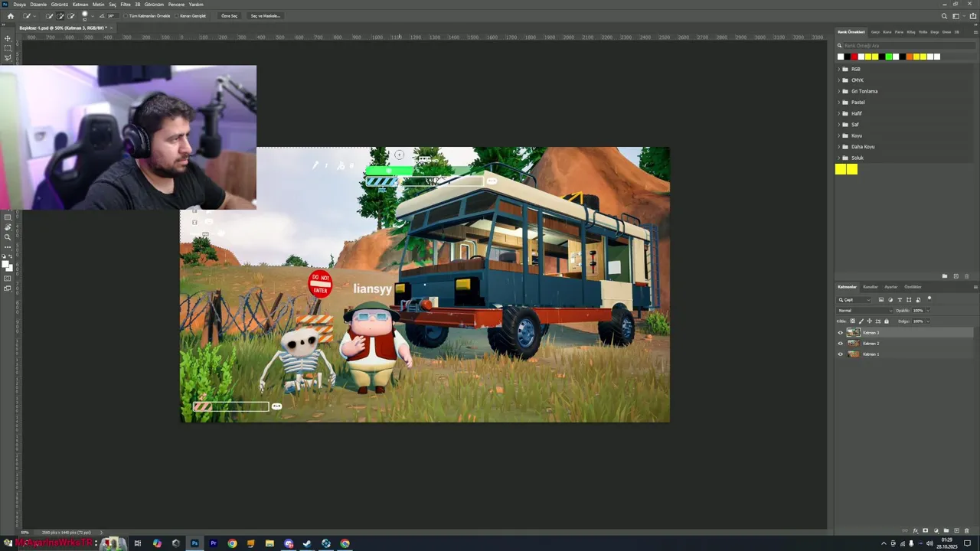980x551 pixels.
Task: Open Photoshop from the Windows taskbar
Action: pyautogui.click(x=194, y=543)
